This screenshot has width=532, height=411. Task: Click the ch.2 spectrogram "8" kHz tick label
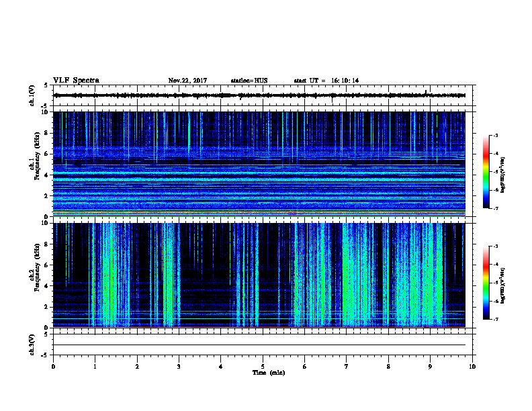coord(46,244)
